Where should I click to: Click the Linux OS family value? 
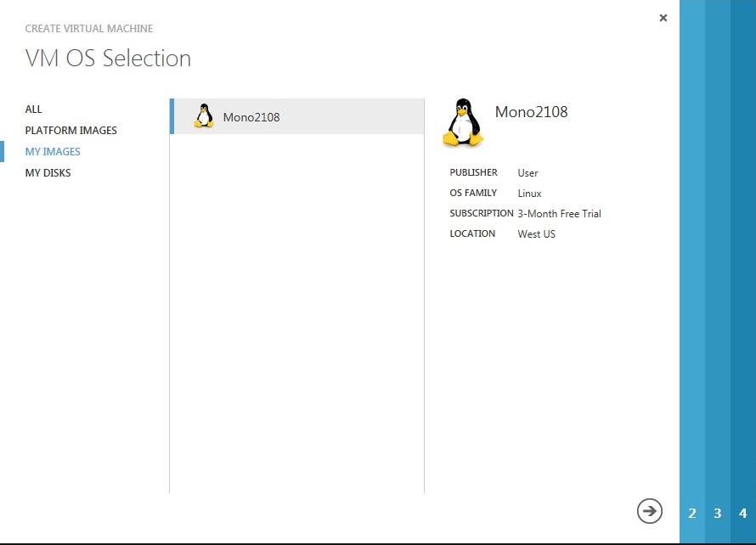pyautogui.click(x=529, y=194)
